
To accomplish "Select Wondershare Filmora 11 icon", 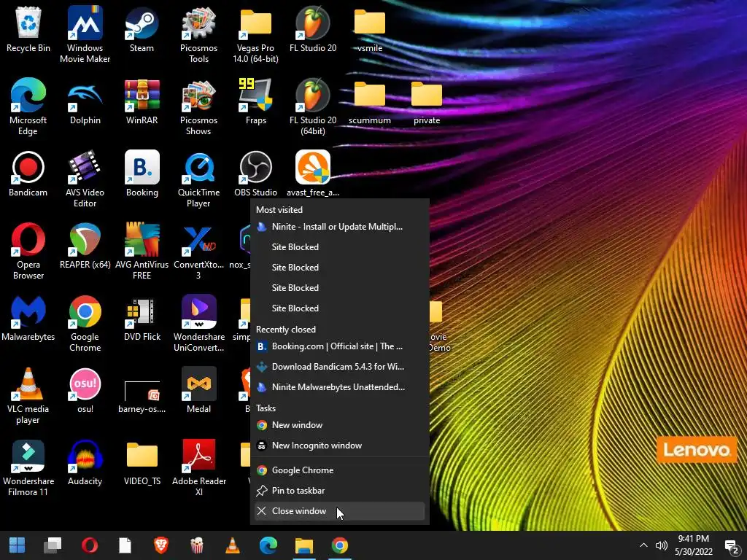I will [28, 468].
